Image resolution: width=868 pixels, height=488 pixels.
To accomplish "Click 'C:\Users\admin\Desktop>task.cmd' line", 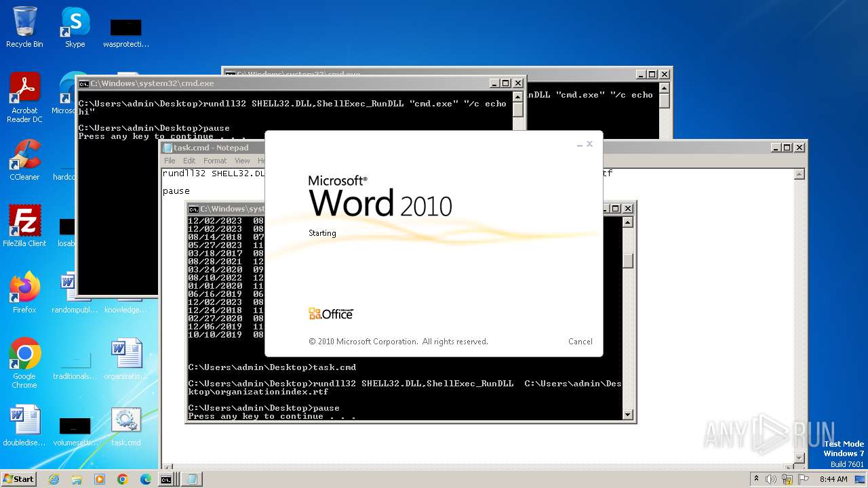I will pyautogui.click(x=272, y=367).
